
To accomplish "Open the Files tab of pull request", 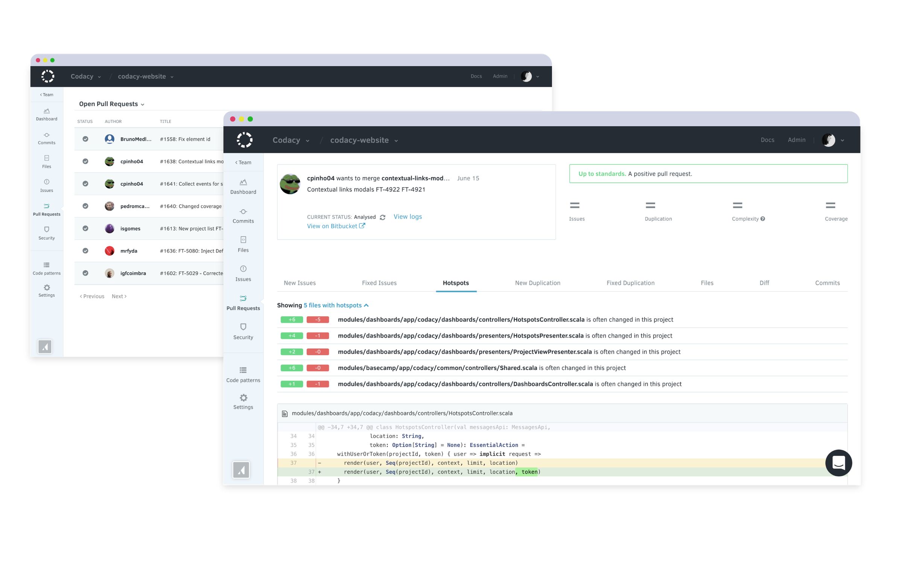I will [x=707, y=283].
